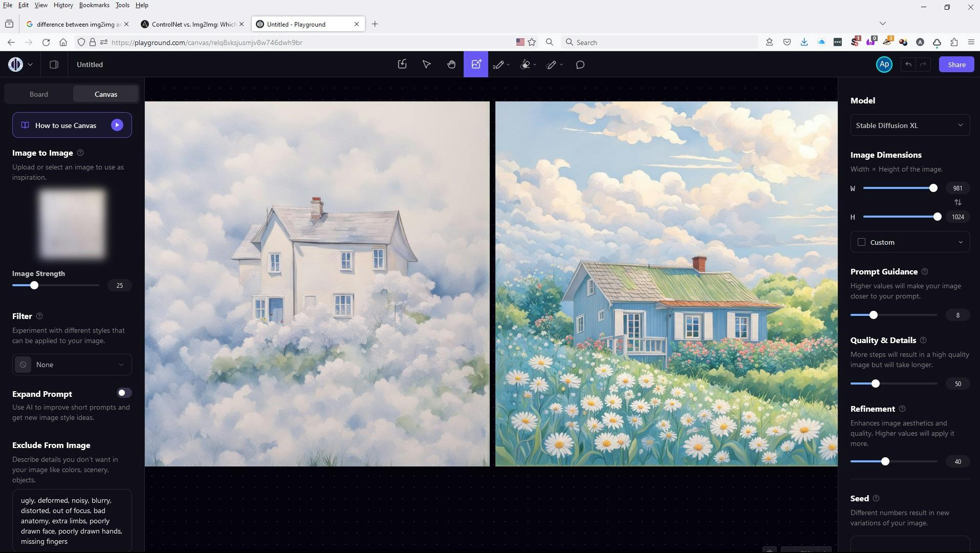Viewport: 980px width, 553px height.
Task: Go to the browser home page
Action: pos(63,42)
